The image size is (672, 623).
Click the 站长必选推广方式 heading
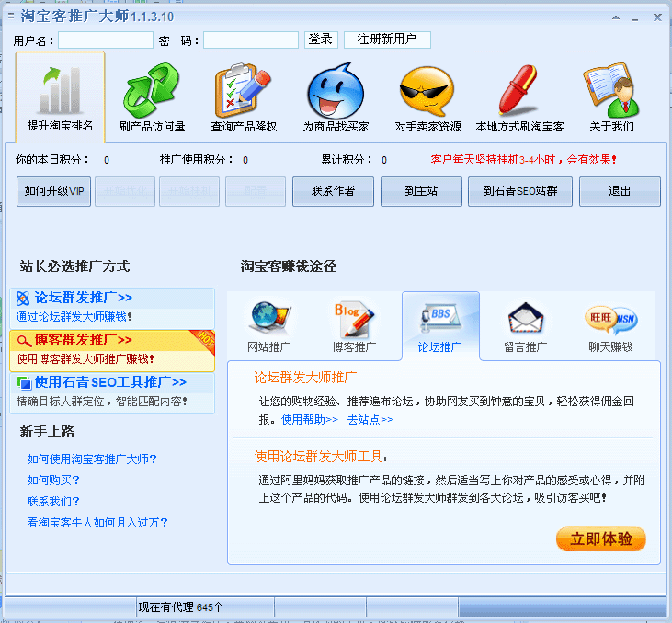[74, 266]
